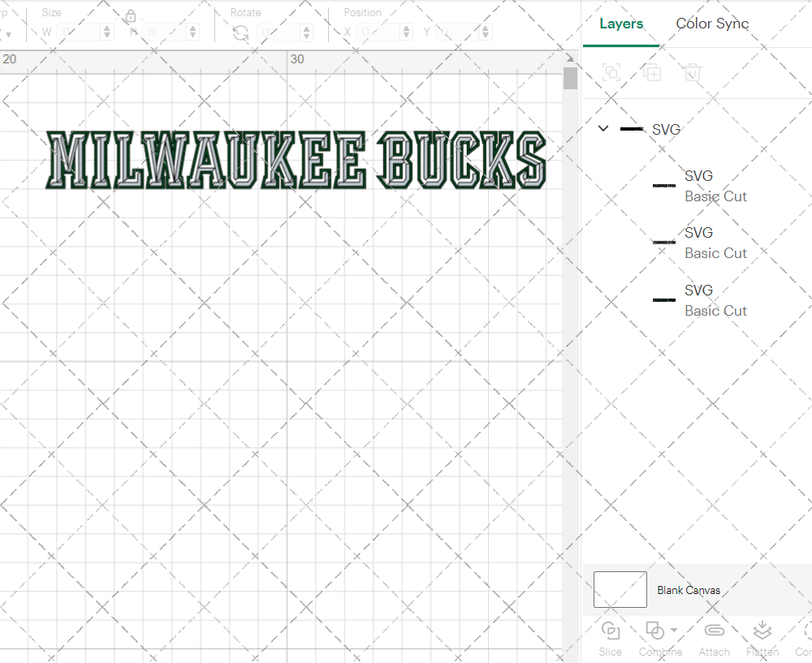The width and height of the screenshot is (812, 663).
Task: Click the Blank Canvas label
Action: point(689,590)
